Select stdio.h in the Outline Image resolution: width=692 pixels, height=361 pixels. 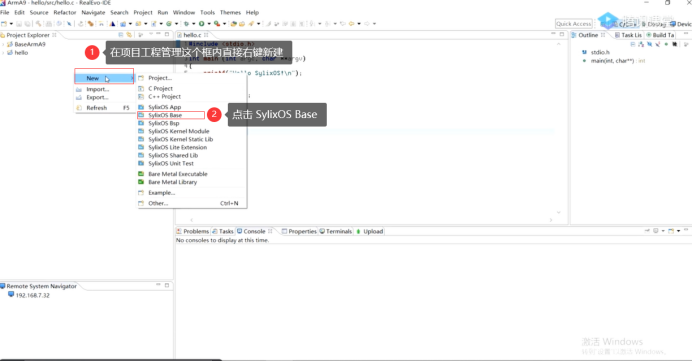(x=600, y=53)
